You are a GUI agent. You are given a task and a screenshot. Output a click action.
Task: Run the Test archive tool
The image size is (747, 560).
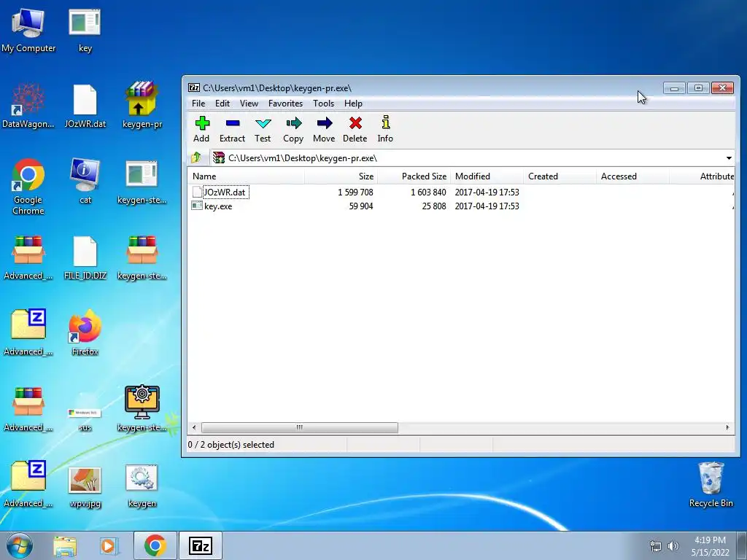click(263, 129)
